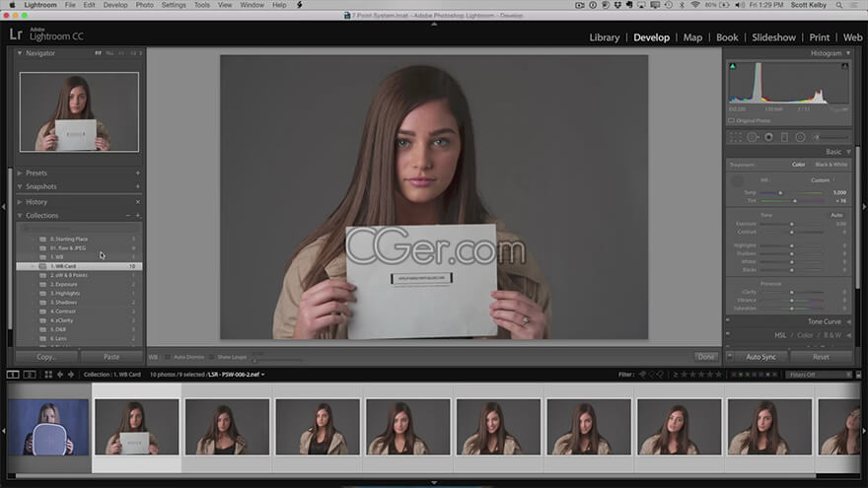Switch to the Library module
The height and width of the screenshot is (488, 868).
604,37
